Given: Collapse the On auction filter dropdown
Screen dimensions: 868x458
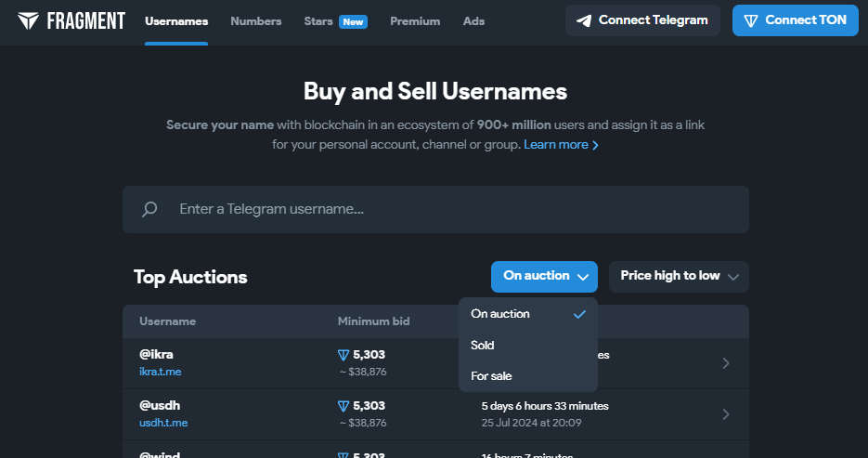Looking at the screenshot, I should pyautogui.click(x=544, y=276).
